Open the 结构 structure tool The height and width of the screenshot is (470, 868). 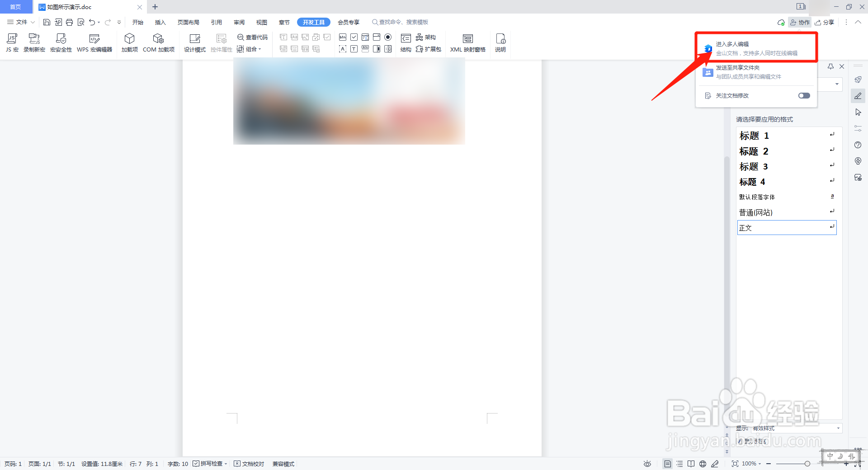tap(406, 43)
